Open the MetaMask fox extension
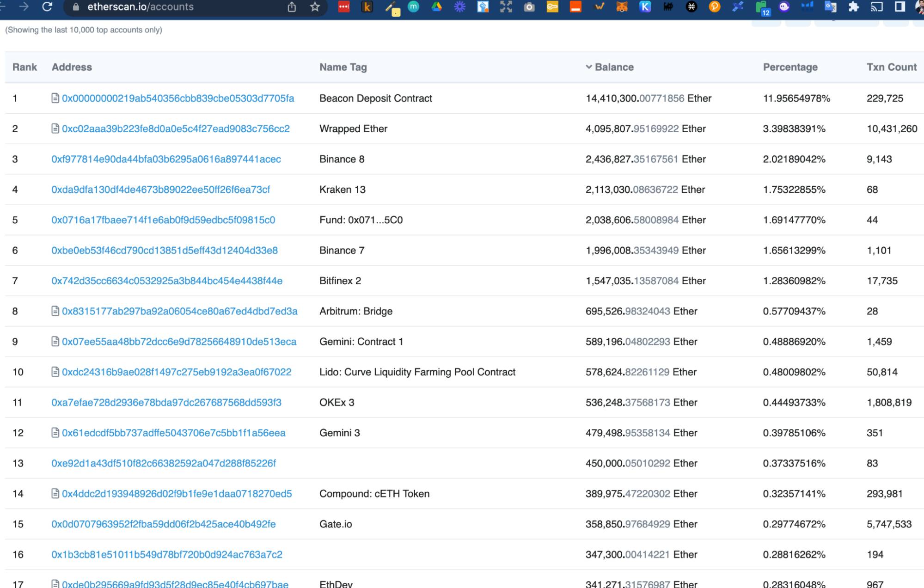The height and width of the screenshot is (588, 924). point(622,7)
